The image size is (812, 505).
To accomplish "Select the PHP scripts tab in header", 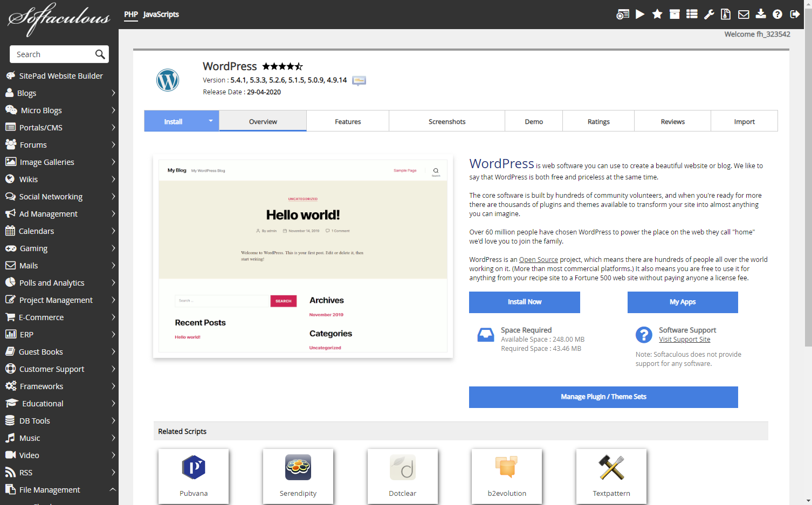I will click(131, 15).
